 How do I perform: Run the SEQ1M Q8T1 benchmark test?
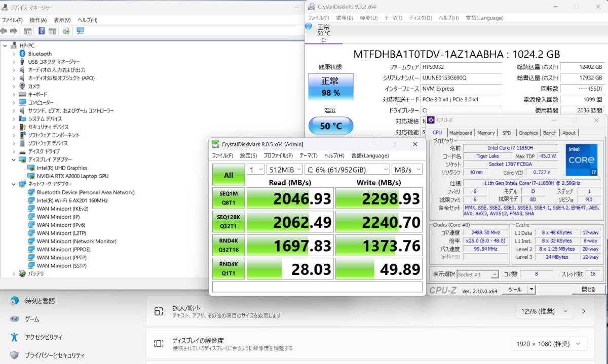228,198
